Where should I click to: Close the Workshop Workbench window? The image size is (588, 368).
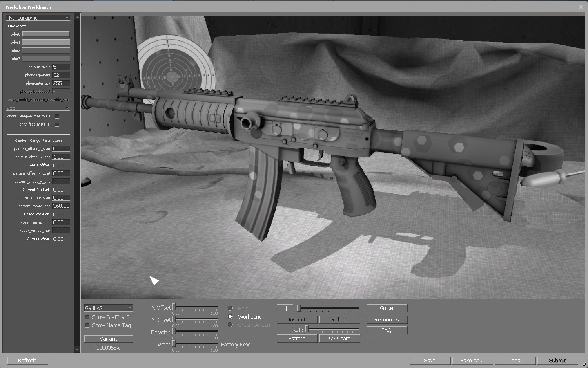point(581,7)
